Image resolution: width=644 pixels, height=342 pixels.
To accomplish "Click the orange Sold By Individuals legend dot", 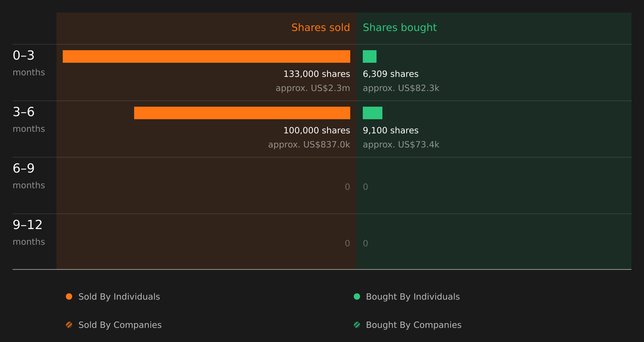I will pos(69,297).
